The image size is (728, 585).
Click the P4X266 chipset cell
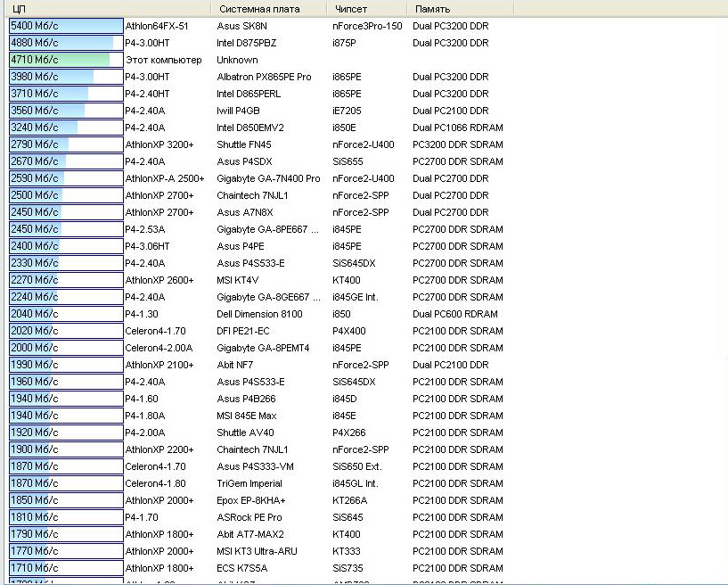tap(349, 433)
